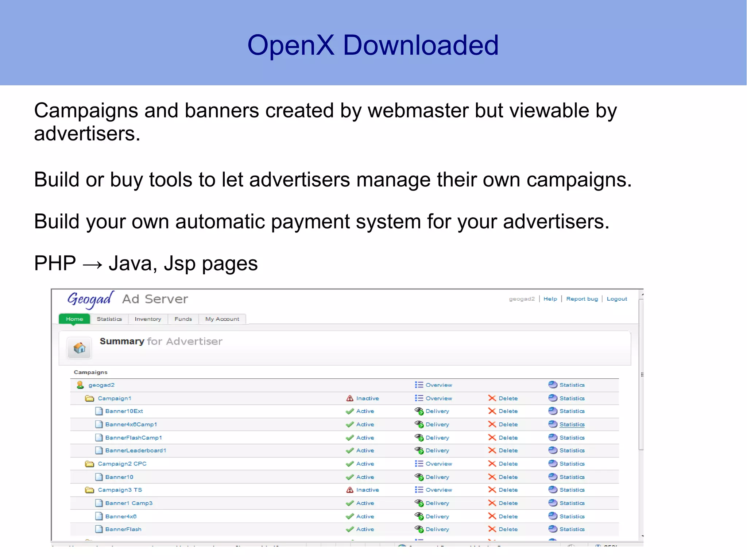This screenshot has width=747, height=560.
Task: Click the red Delete X for Campaign1
Action: tap(492, 398)
